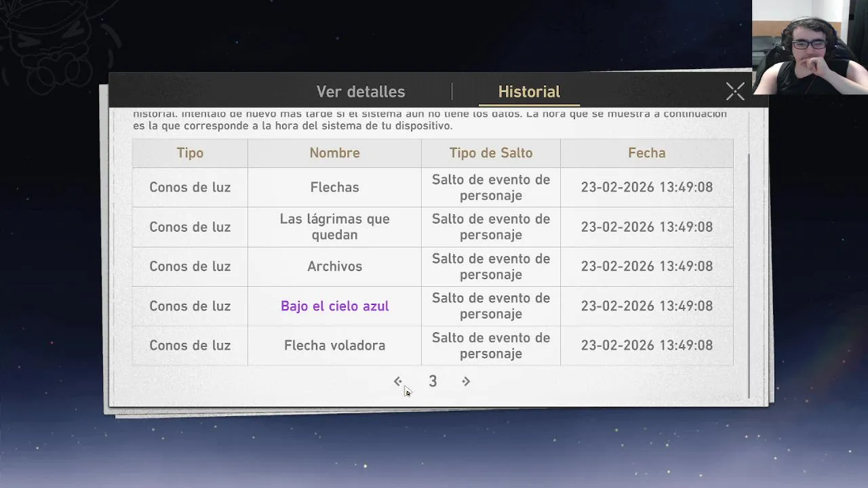Image resolution: width=868 pixels, height=488 pixels.
Task: Click Conos de luz in Flecha voladora row
Action: 190,346
